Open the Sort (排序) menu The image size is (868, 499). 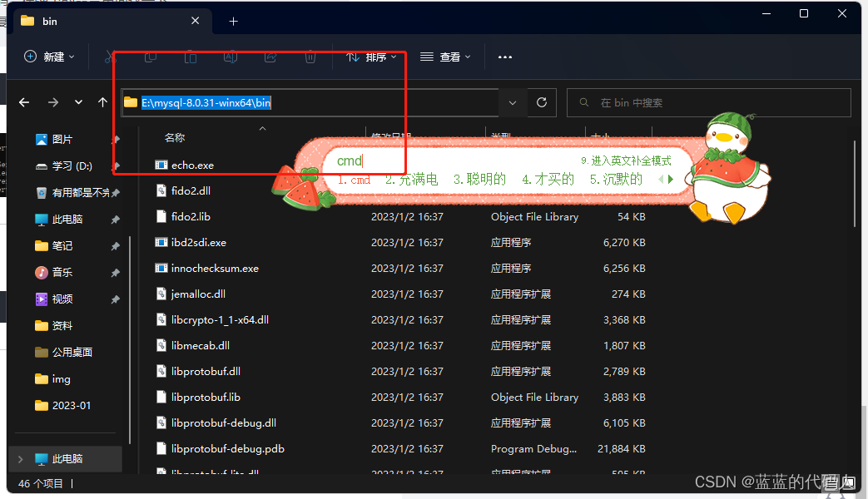[x=371, y=57]
